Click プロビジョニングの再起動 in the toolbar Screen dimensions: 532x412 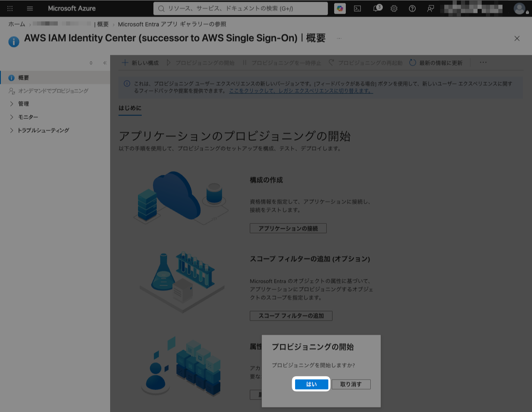tap(365, 63)
